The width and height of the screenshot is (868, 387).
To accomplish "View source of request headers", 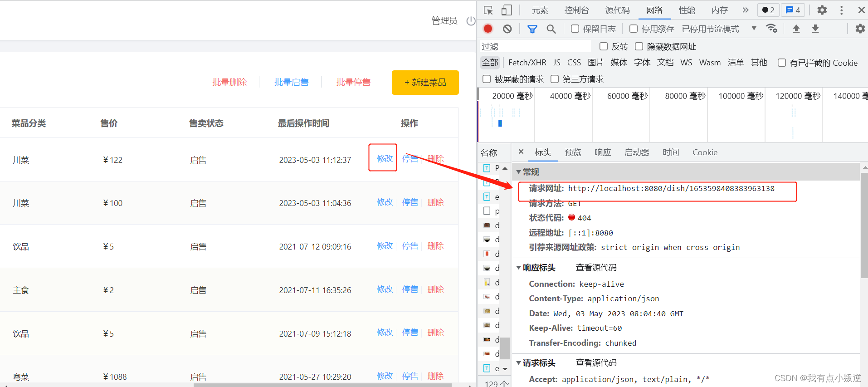I will [596, 363].
